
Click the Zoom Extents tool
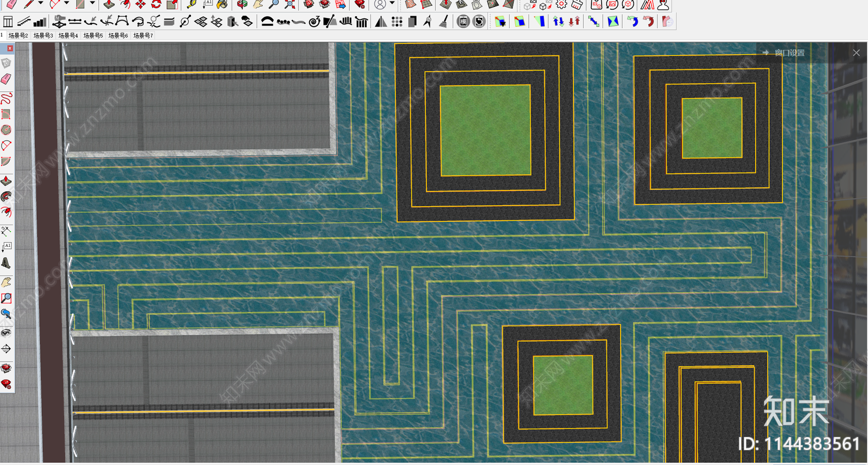(x=290, y=4)
